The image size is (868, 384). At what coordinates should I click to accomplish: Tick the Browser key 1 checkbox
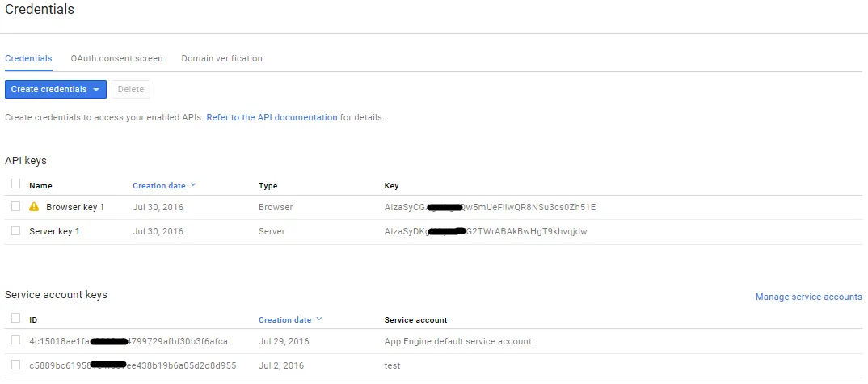(16, 207)
